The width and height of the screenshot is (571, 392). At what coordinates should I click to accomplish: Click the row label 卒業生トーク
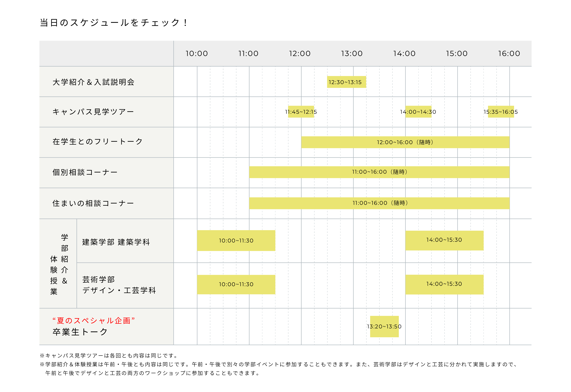[80, 332]
